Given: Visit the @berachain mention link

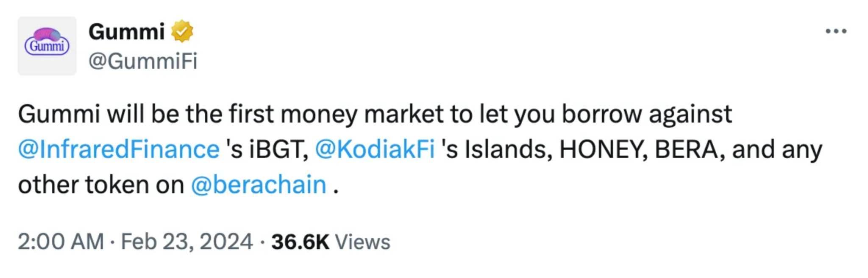Looking at the screenshot, I should click(x=259, y=185).
